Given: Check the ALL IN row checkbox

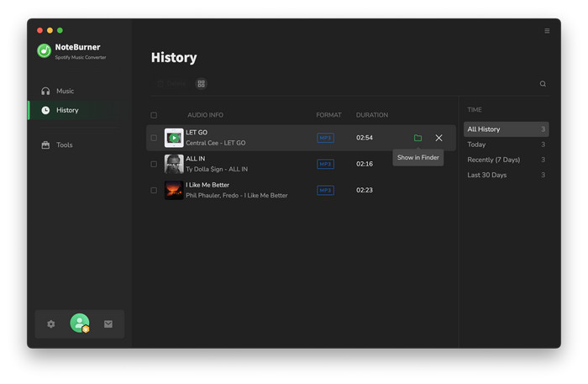Looking at the screenshot, I should pyautogui.click(x=154, y=164).
